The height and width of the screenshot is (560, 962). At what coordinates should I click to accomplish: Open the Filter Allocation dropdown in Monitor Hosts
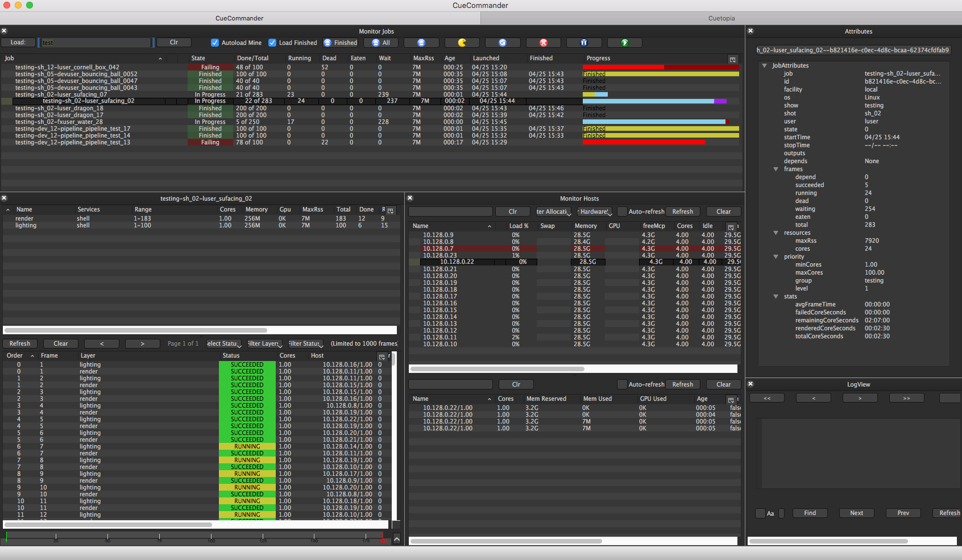(553, 211)
